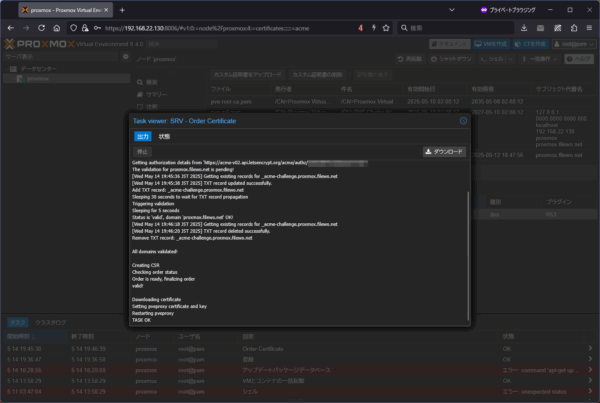This screenshot has width=600, height=403.
Task: Open the 一括操作 bulk actions dropdown
Action: (x=540, y=59)
